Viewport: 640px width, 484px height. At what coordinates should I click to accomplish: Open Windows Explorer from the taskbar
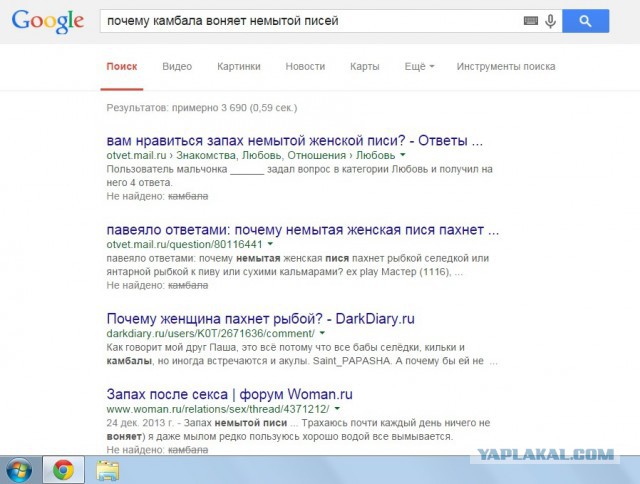(108, 471)
